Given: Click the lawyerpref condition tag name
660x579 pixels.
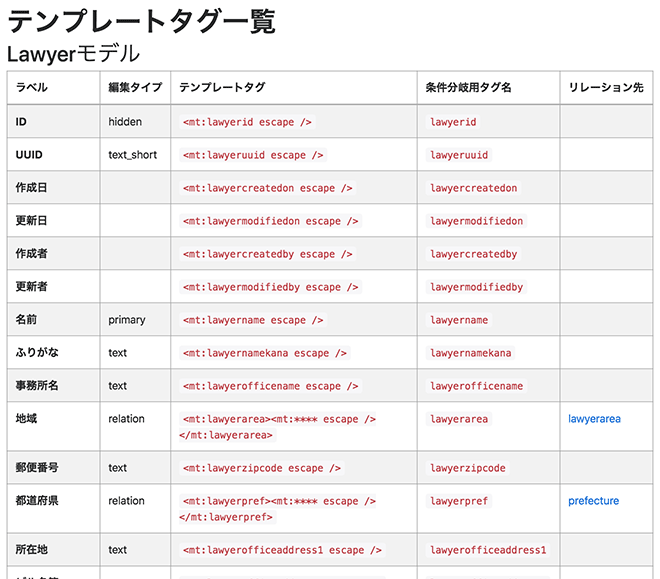Looking at the screenshot, I should (459, 501).
